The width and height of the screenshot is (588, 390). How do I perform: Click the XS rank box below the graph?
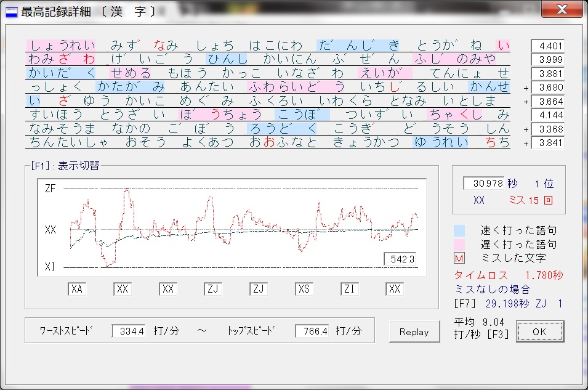(304, 289)
